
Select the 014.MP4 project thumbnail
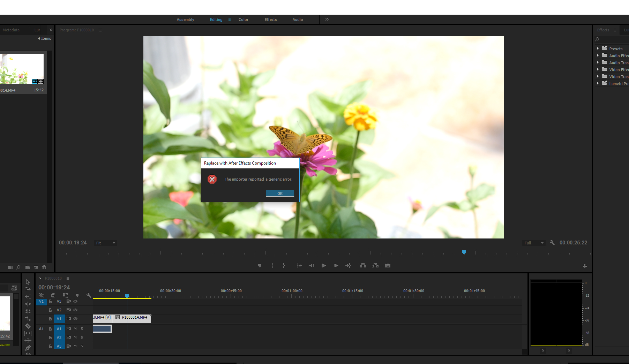tap(22, 69)
